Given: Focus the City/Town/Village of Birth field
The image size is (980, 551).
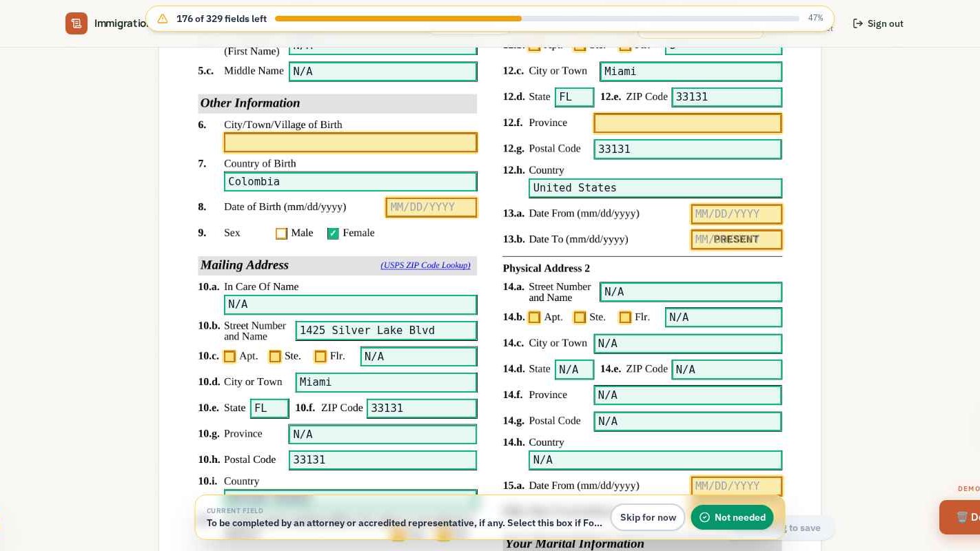Looking at the screenshot, I should (x=350, y=143).
